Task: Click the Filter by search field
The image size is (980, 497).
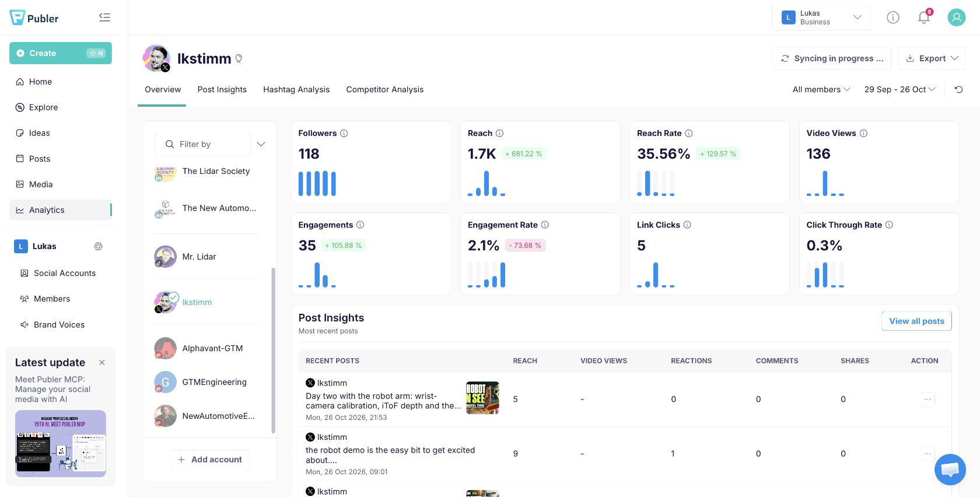Action: coord(203,144)
